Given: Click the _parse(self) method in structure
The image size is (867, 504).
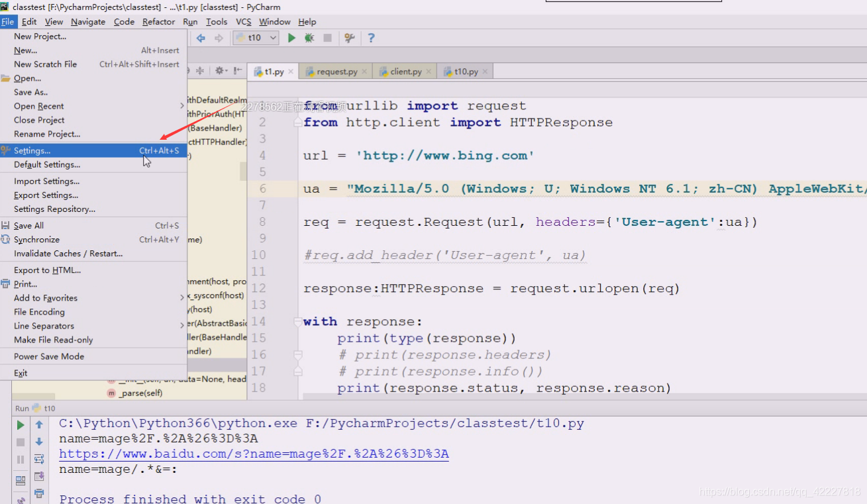Looking at the screenshot, I should tap(140, 393).
